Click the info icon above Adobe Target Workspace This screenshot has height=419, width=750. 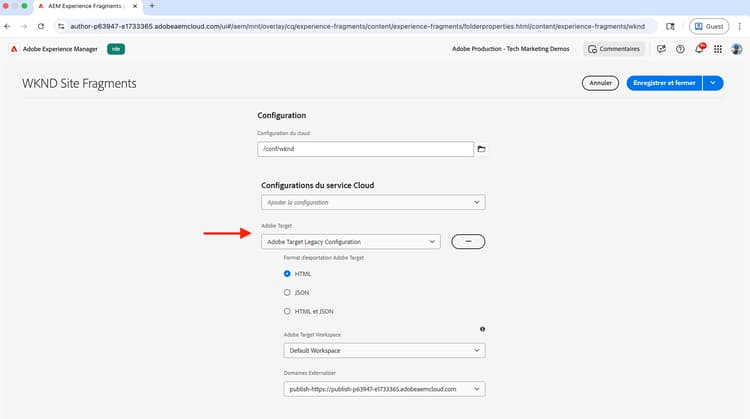[482, 329]
